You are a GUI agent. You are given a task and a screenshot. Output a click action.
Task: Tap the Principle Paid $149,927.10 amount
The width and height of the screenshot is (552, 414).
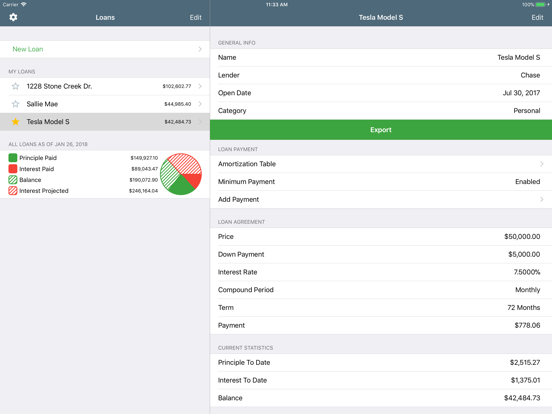pos(144,158)
